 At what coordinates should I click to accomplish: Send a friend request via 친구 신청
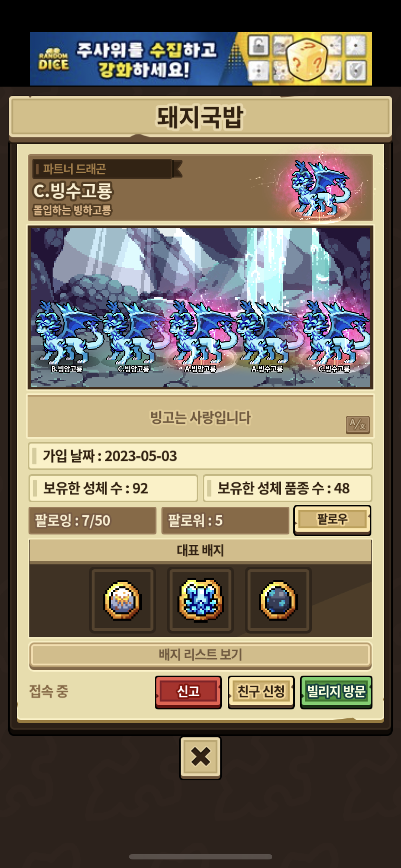point(261,692)
